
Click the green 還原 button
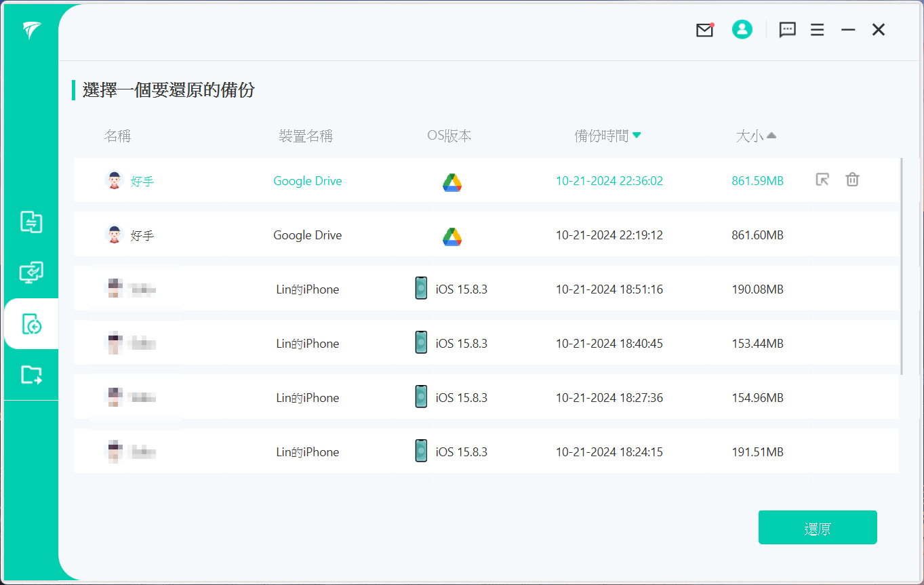point(817,527)
